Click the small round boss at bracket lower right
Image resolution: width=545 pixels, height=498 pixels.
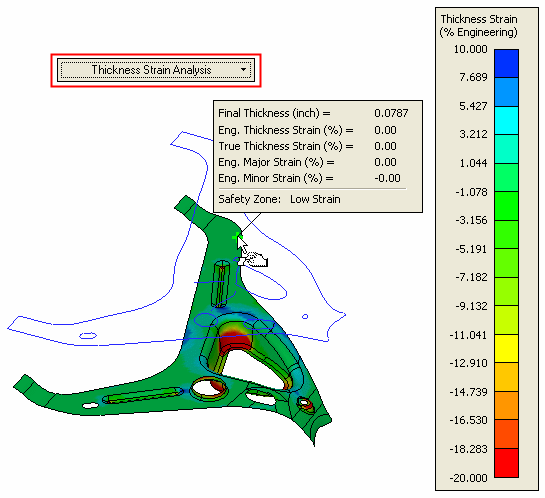tap(305, 404)
